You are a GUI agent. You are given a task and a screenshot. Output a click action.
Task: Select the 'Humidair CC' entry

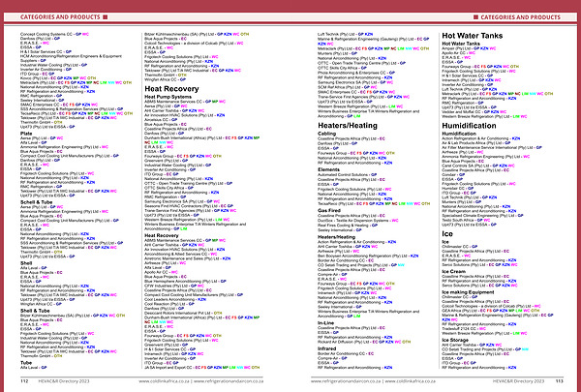pyautogui.click(x=452, y=188)
